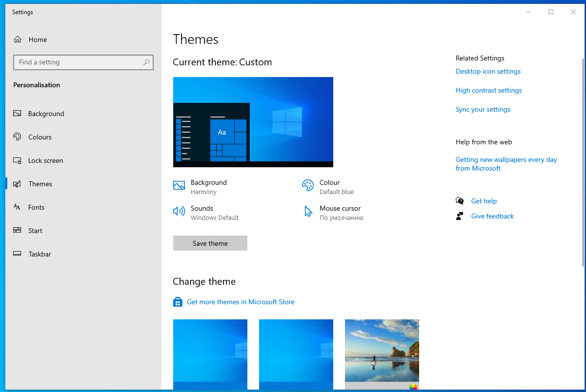Go to Lock screen settings
Screen dimensions: 586x392
pos(83,160)
